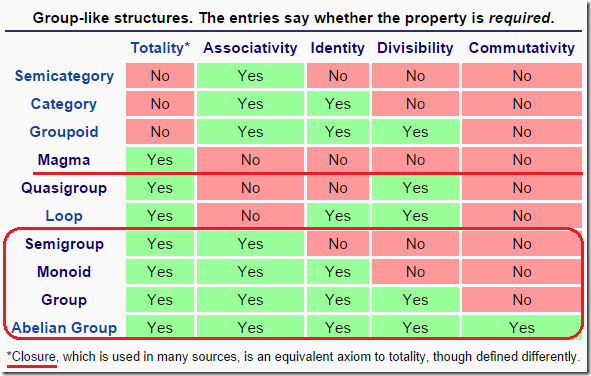Open the Divisibility column header link
591x376 pixels.
click(415, 48)
